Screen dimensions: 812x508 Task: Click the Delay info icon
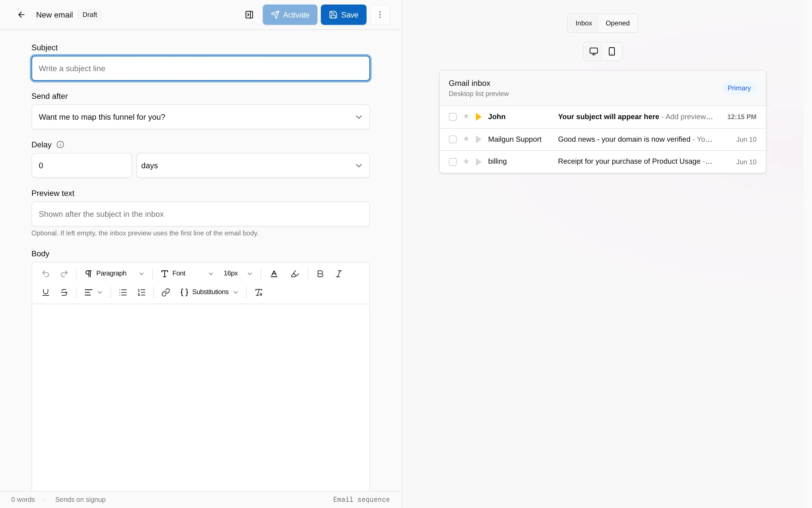(60, 144)
